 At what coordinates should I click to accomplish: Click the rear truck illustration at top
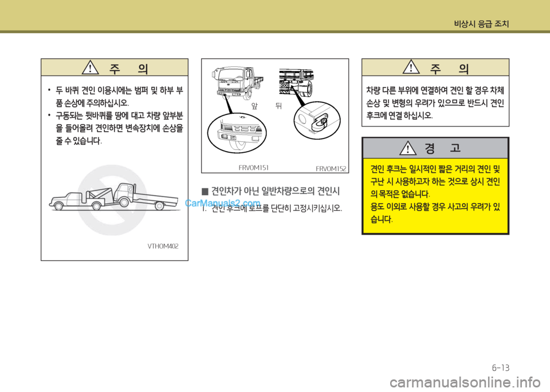[296, 82]
